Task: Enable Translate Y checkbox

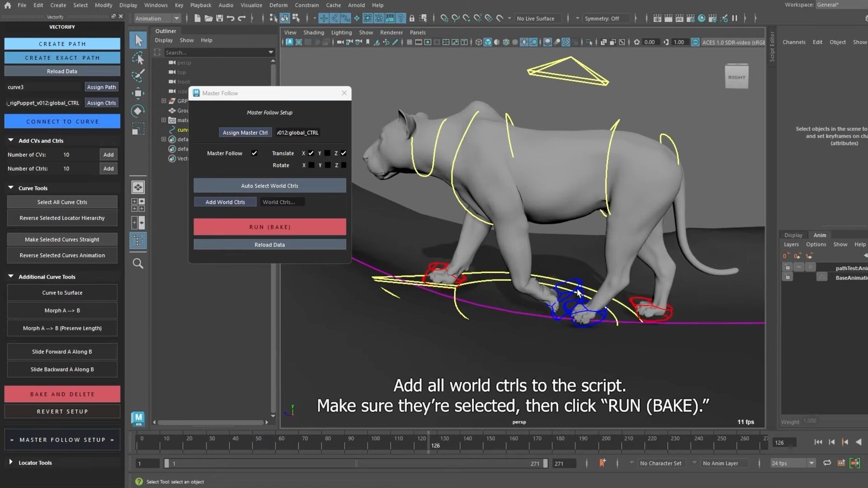Action: 327,153
